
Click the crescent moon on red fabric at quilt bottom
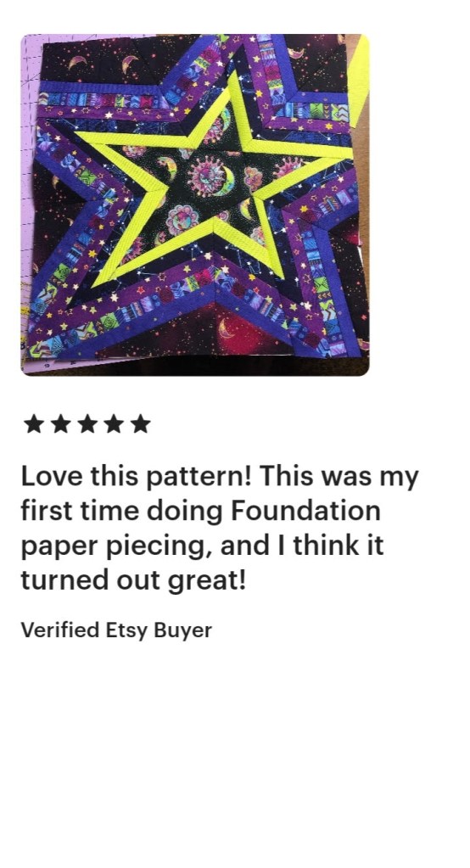pyautogui.click(x=227, y=328)
